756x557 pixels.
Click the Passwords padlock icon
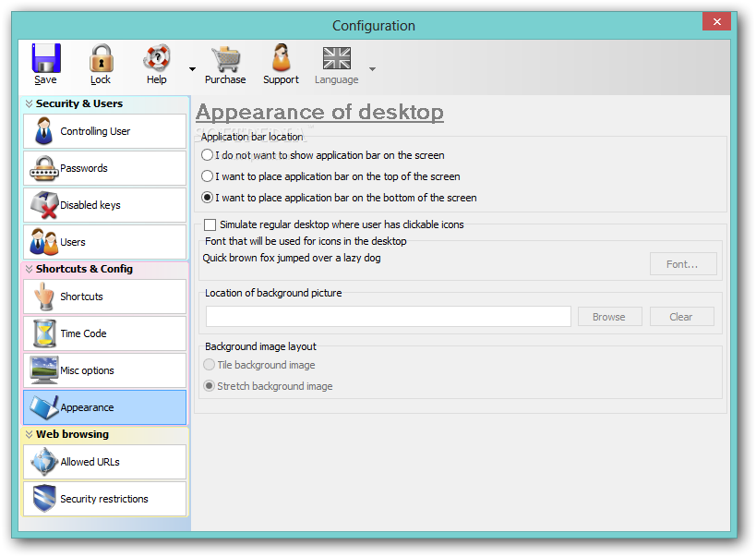point(44,168)
